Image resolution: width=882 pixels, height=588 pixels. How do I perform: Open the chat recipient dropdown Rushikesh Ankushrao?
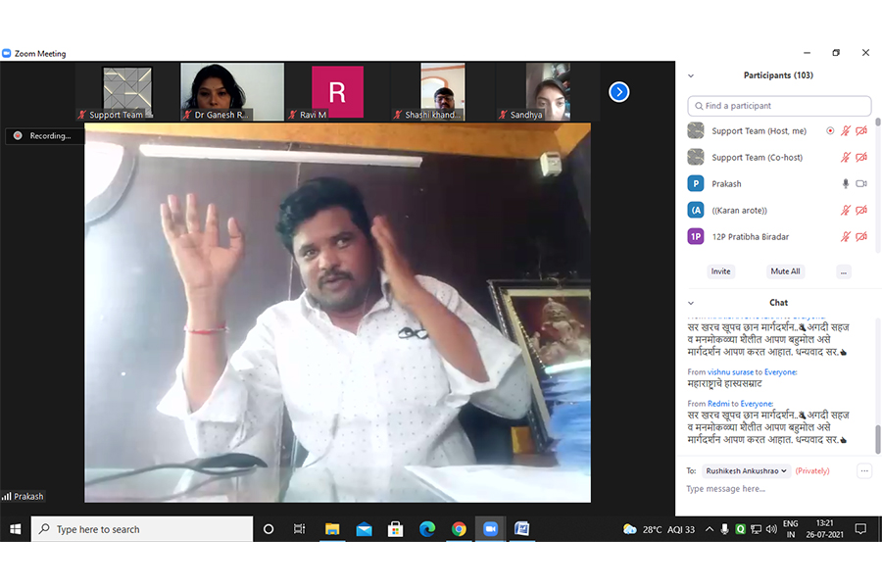click(x=746, y=470)
